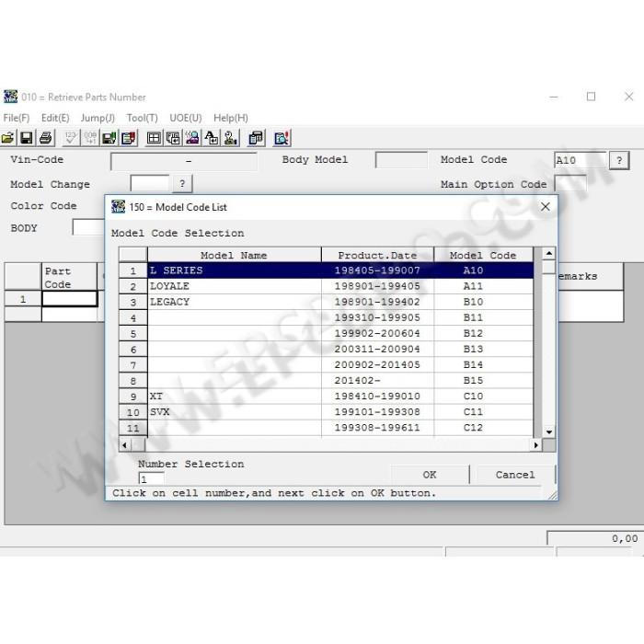The width and height of the screenshot is (644, 644).
Task: Click the magnifier with red exclamation icon
Action: [282, 138]
